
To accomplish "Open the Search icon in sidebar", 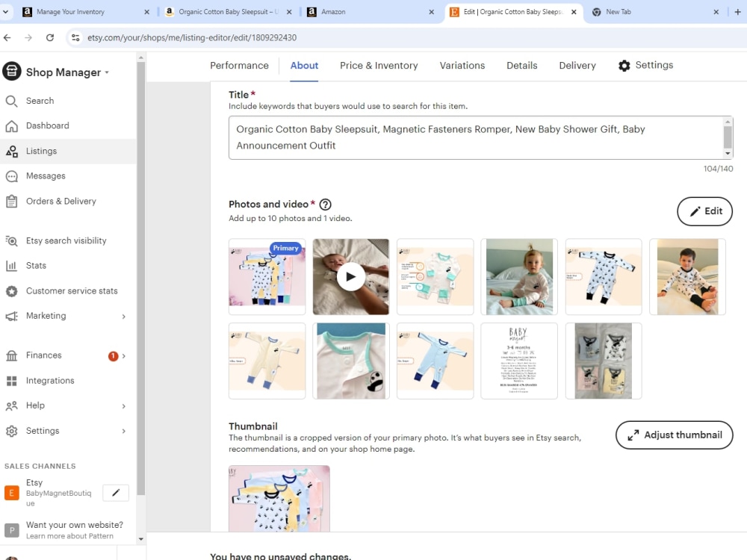I will click(x=11, y=101).
